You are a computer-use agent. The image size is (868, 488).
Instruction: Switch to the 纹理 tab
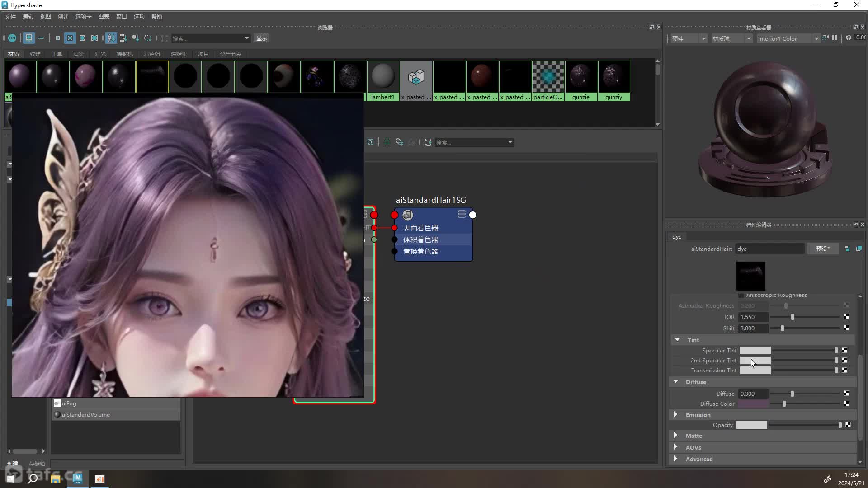pyautogui.click(x=35, y=54)
